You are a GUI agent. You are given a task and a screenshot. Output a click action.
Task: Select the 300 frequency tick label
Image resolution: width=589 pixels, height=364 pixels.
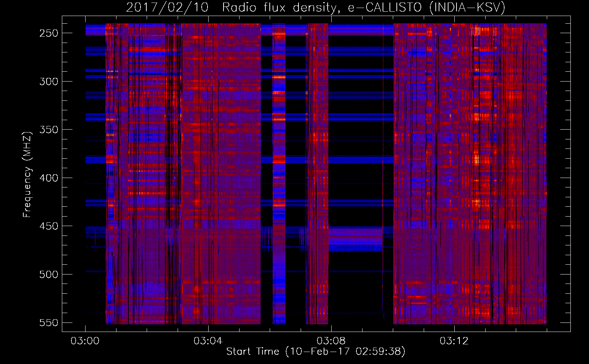tap(49, 82)
